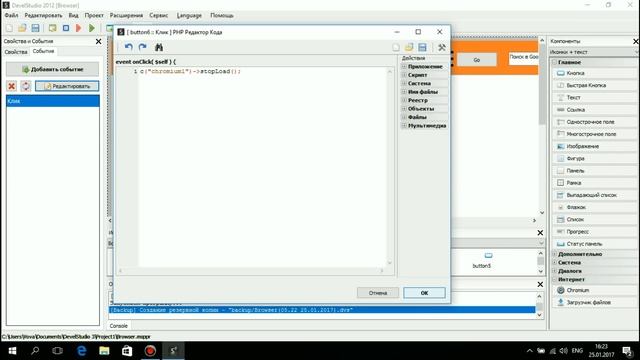Select Ссылка component in palette
The image size is (640, 360).
coord(594,110)
